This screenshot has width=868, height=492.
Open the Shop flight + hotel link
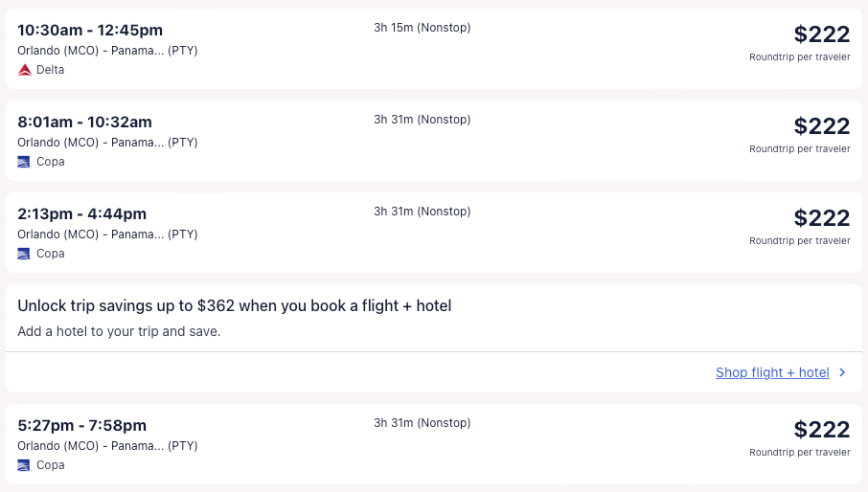point(771,373)
